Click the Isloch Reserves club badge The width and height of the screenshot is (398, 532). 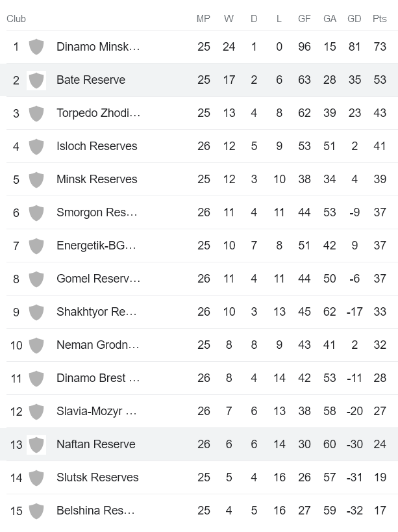(x=36, y=146)
